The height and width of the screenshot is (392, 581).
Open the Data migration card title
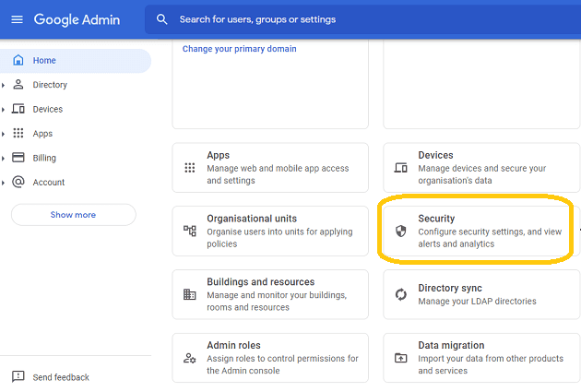click(451, 345)
